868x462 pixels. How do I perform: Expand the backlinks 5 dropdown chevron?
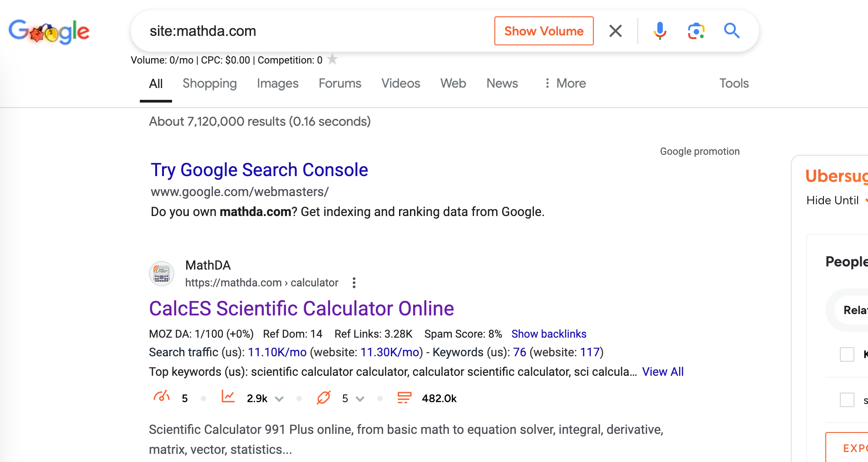(360, 399)
